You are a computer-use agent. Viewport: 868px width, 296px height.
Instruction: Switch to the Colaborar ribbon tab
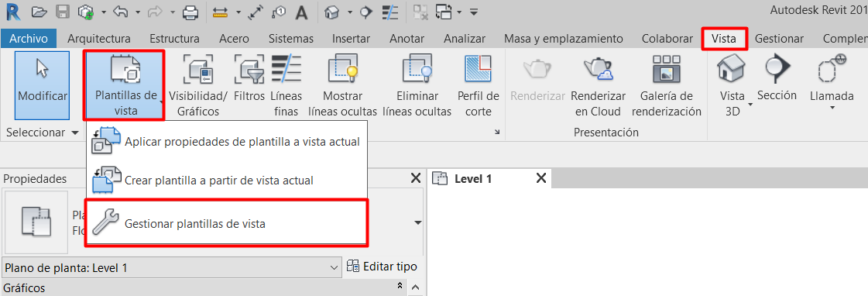pyautogui.click(x=667, y=39)
